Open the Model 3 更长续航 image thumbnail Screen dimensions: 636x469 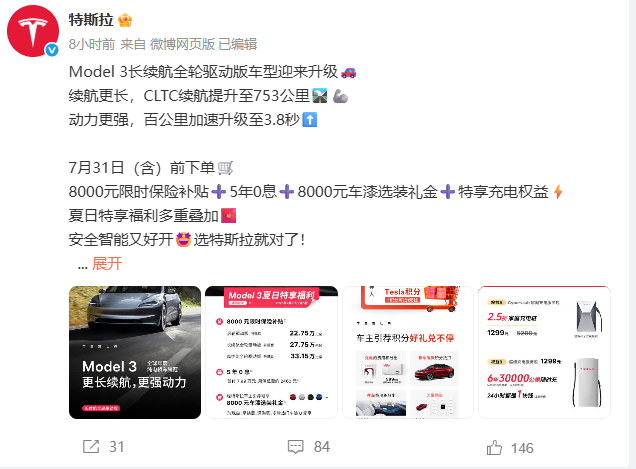tap(135, 352)
